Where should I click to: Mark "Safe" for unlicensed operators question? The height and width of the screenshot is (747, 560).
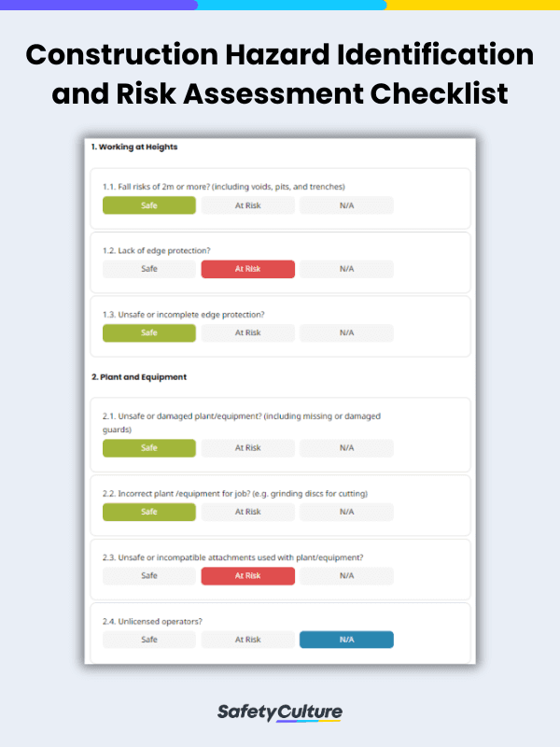click(148, 640)
